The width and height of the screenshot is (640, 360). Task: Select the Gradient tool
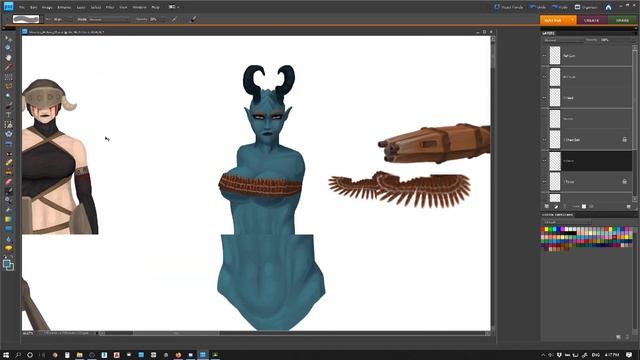point(8,220)
